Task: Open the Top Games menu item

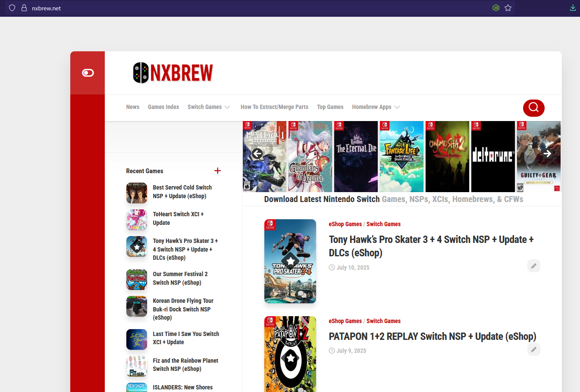Action: click(330, 107)
